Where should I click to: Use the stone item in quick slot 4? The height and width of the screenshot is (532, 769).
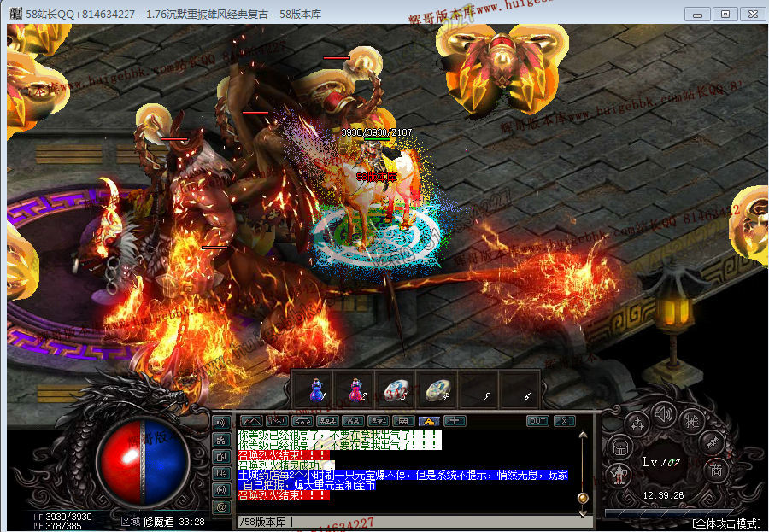click(x=437, y=390)
